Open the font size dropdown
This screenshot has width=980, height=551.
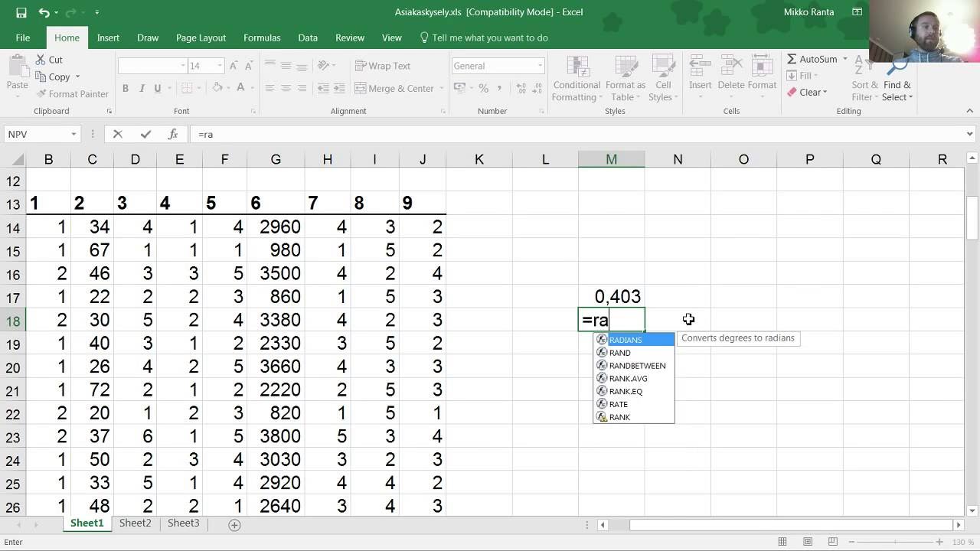tap(219, 66)
